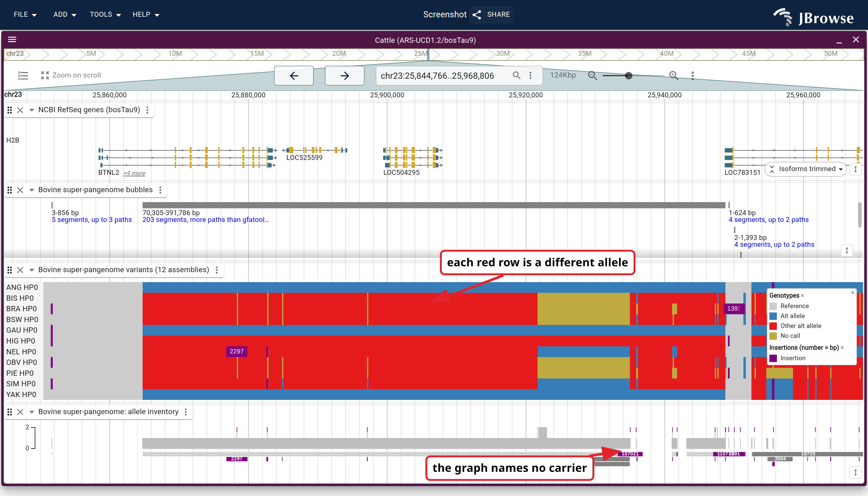Open the FILE menu

25,14
